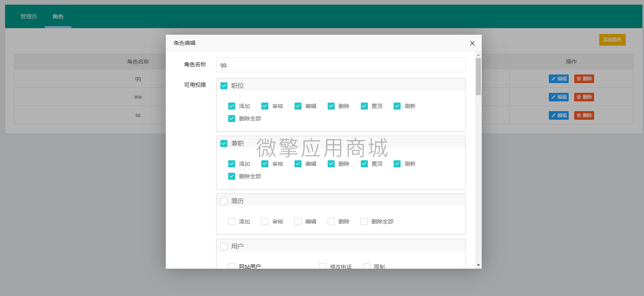644x296 pixels.
Task: Click the 添加角色 button
Action: (x=612, y=40)
